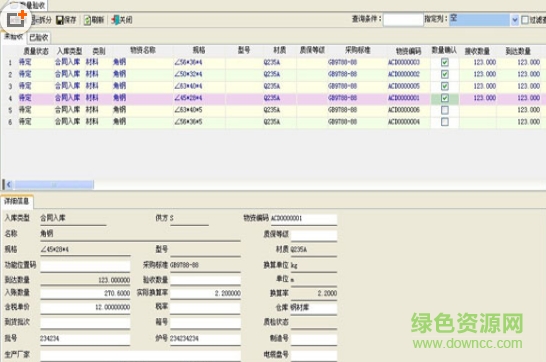
Task: Uncheck 数量确认 for row ACD0000003
Action: click(445, 62)
